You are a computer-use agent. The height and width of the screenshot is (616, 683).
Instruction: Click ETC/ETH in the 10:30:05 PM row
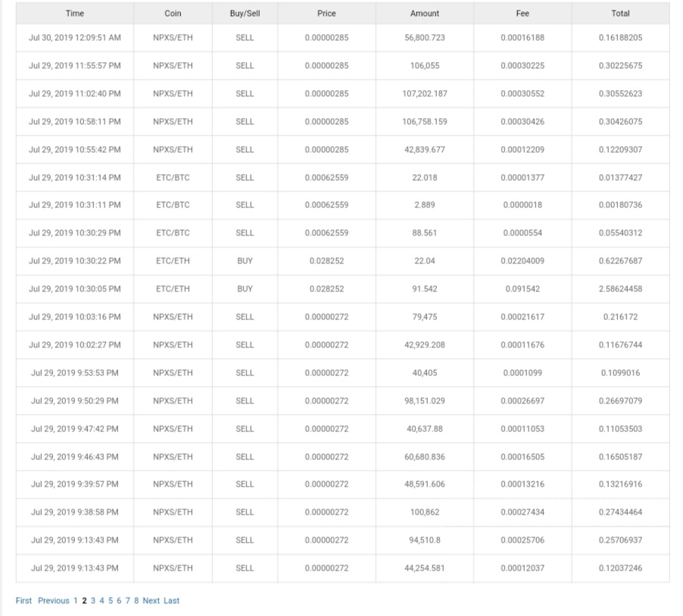173,288
